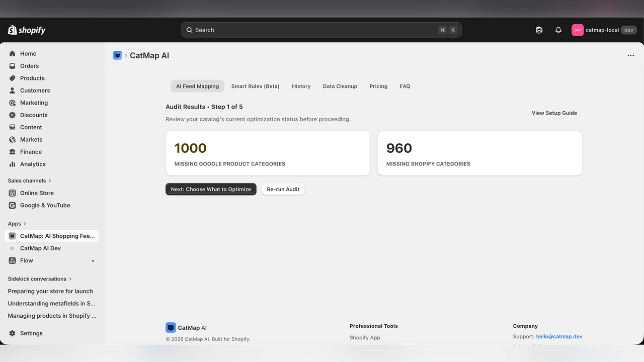Screen dimensions: 644x362
Task: Open the catmap-local store menu
Action: coord(604,30)
